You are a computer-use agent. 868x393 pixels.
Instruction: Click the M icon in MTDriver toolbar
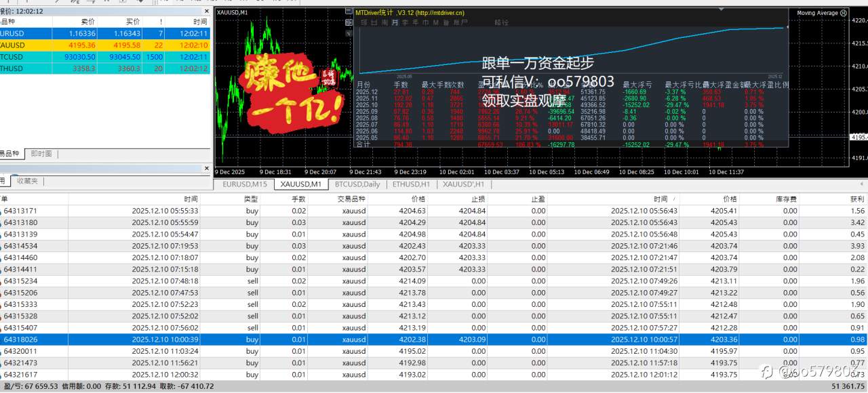[436, 22]
